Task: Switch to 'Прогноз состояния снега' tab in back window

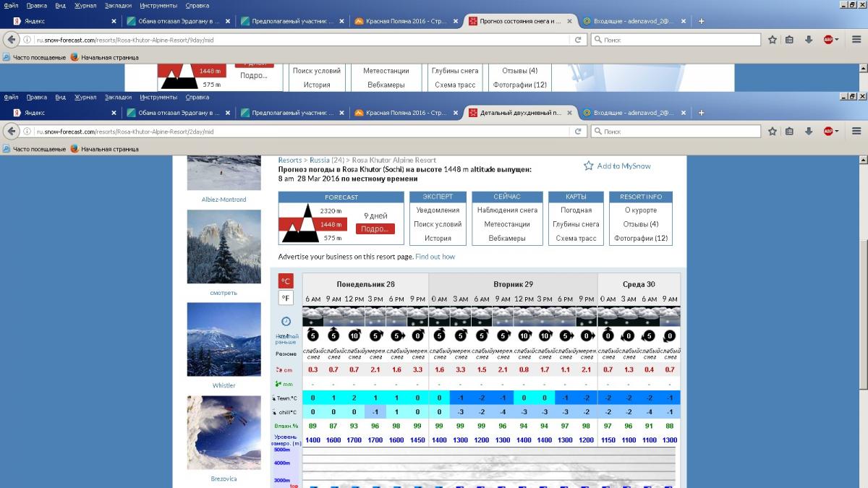Action: 521,21
